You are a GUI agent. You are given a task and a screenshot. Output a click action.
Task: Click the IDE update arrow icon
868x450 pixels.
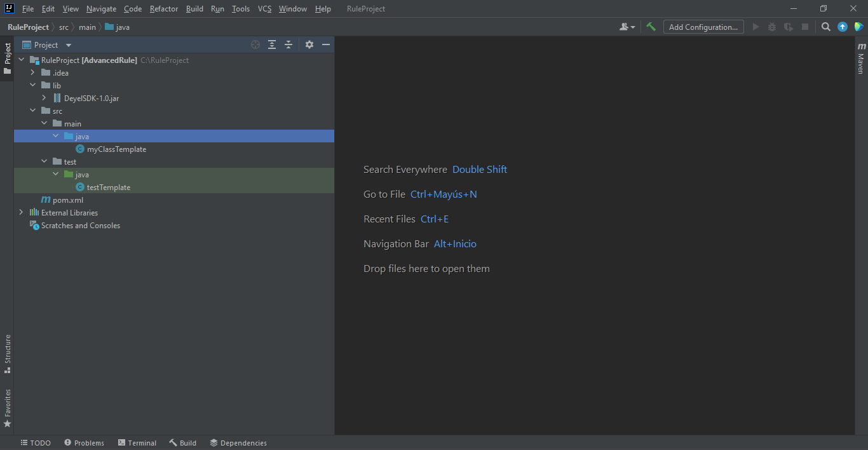tap(843, 27)
